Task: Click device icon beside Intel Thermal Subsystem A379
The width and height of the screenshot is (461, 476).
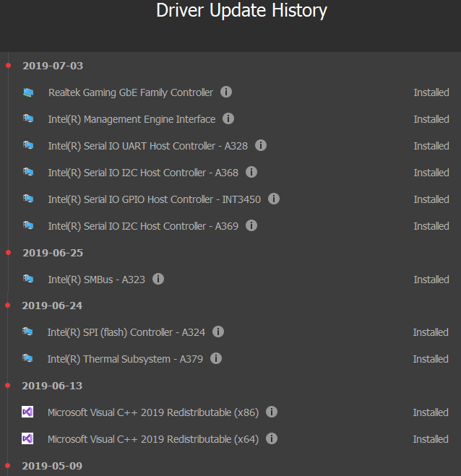Action: [x=27, y=358]
